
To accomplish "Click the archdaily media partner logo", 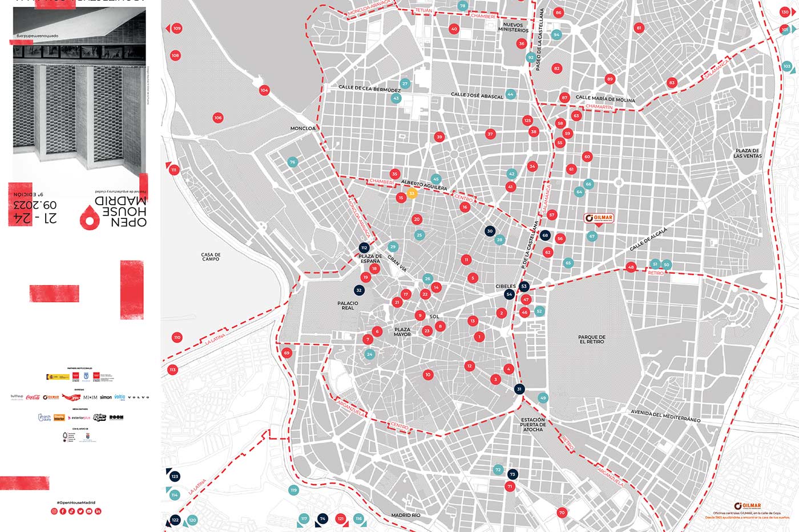I will pyautogui.click(x=45, y=417).
